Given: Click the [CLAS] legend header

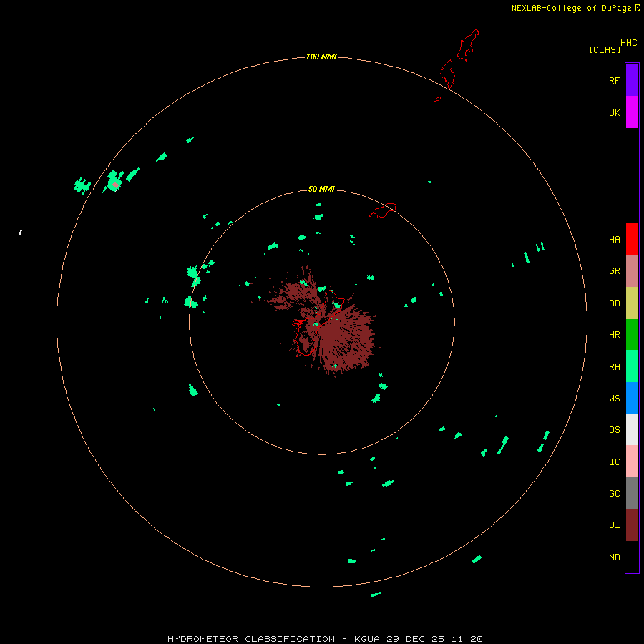Looking at the screenshot, I should pyautogui.click(x=605, y=50).
